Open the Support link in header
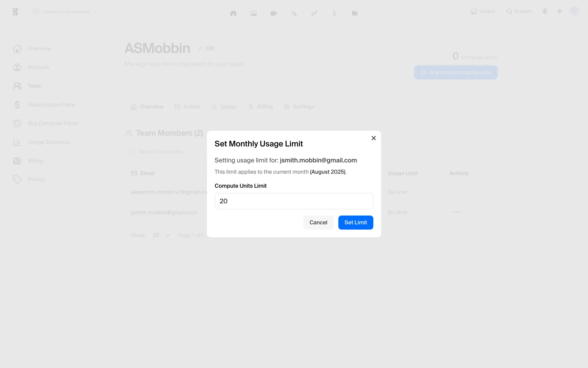This screenshot has height=368, width=588. 519,11
